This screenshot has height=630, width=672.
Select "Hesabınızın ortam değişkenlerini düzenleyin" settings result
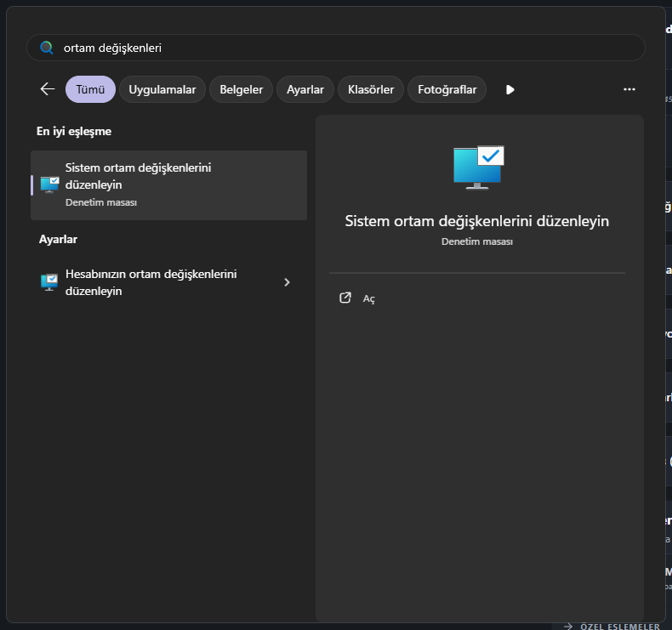point(151,282)
